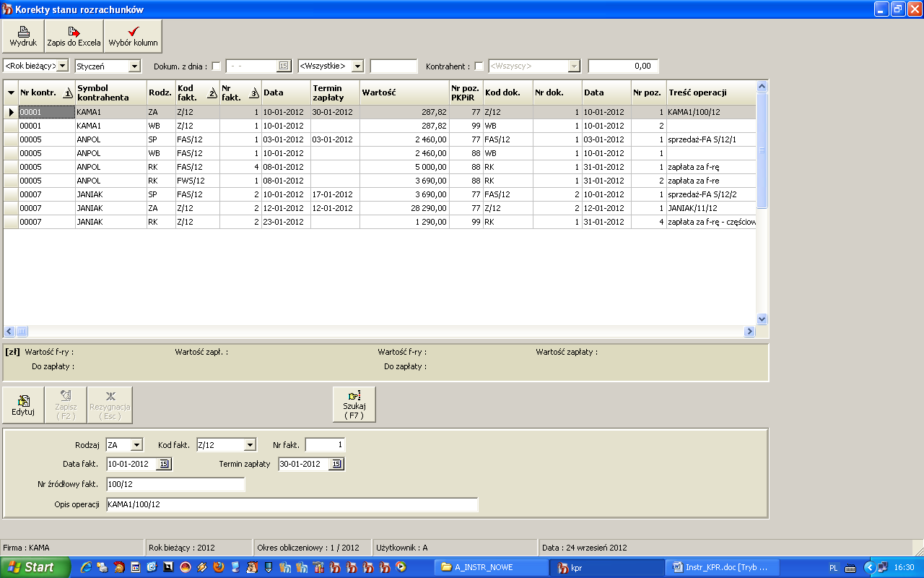Click the vertical scrollbar down arrow of grid
This screenshot has width=924, height=578.
tap(762, 319)
